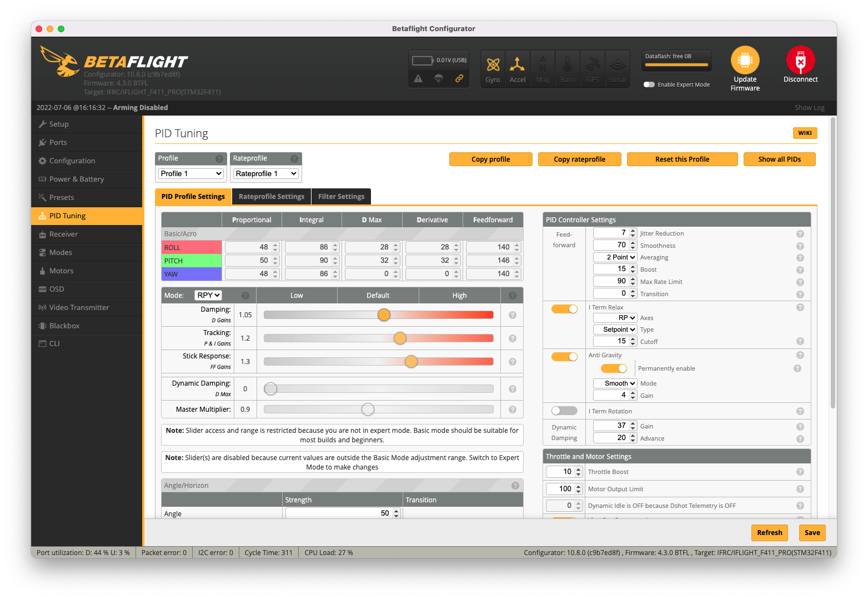Viewport: 868px width, 599px height.
Task: Open the CLI sidebar section
Action: click(87, 344)
